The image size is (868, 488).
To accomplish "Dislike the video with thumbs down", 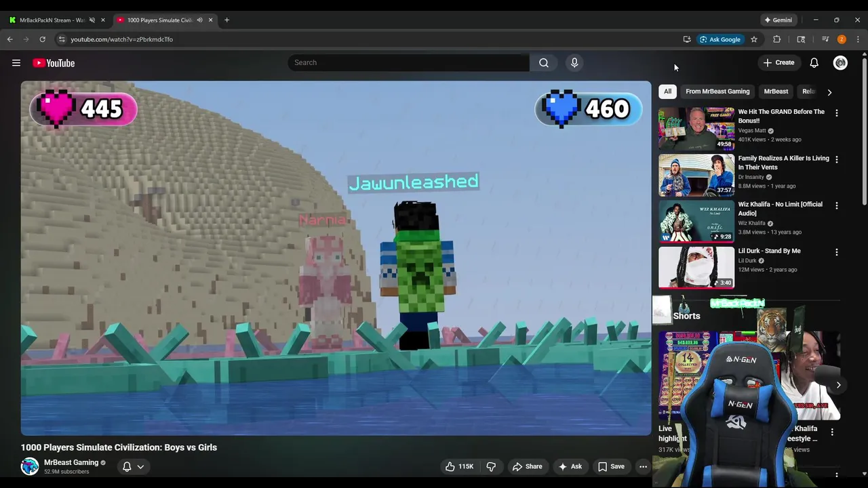I will [491, 466].
